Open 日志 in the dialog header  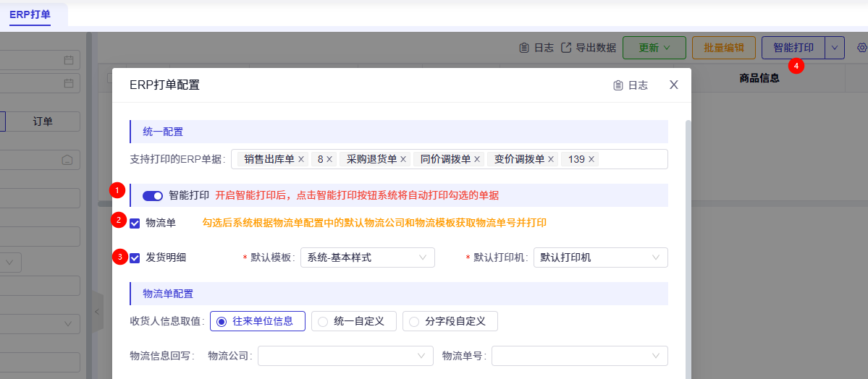coord(631,85)
